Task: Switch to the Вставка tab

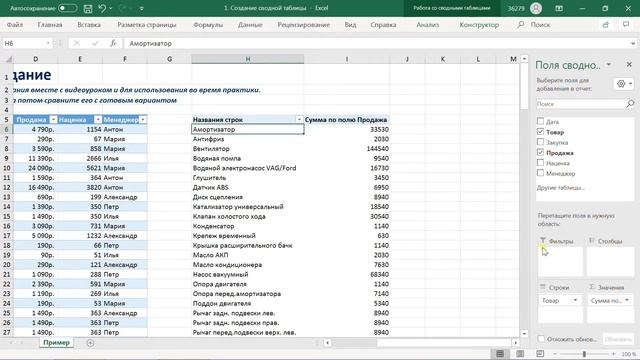Action: pos(89,25)
